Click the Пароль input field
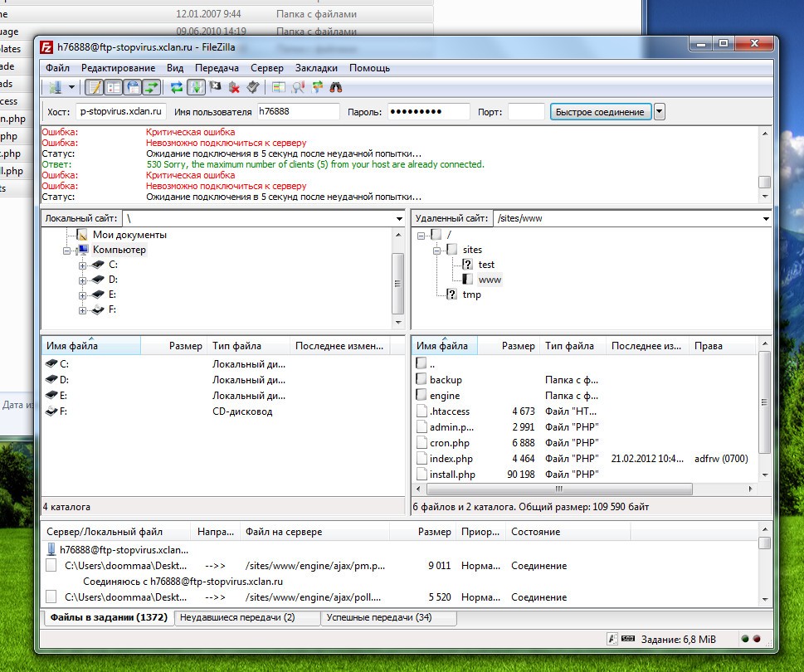This screenshot has height=672, width=804. point(429,111)
